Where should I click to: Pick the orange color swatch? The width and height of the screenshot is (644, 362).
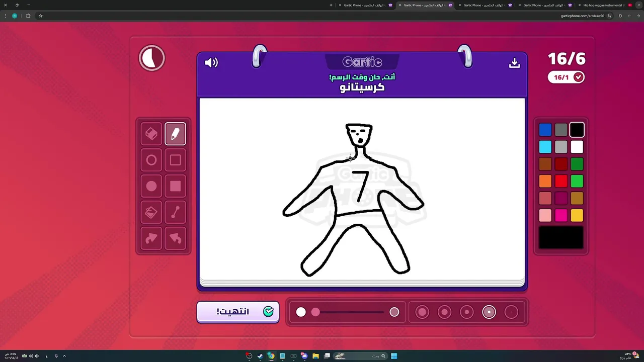[x=545, y=181]
